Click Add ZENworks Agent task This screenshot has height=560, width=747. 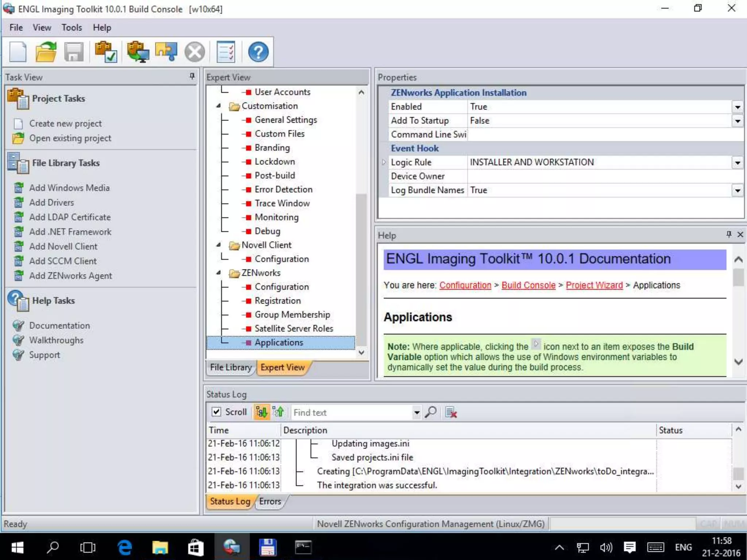pos(70,276)
